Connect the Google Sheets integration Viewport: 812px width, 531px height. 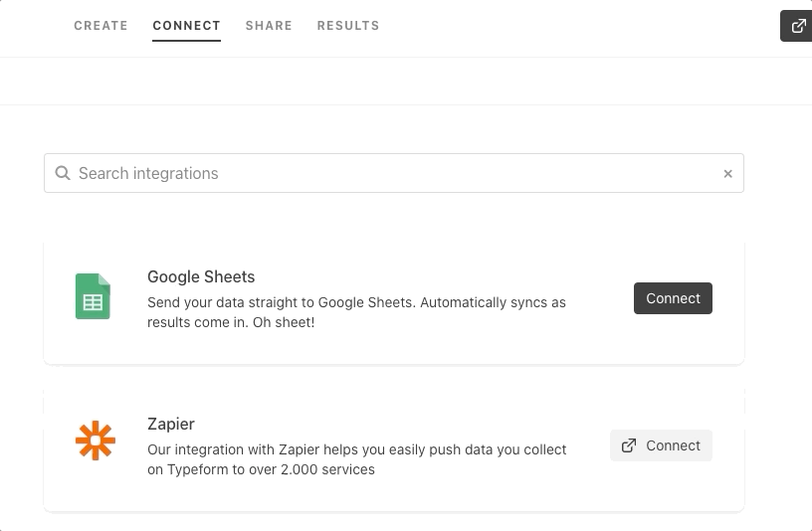click(x=673, y=298)
